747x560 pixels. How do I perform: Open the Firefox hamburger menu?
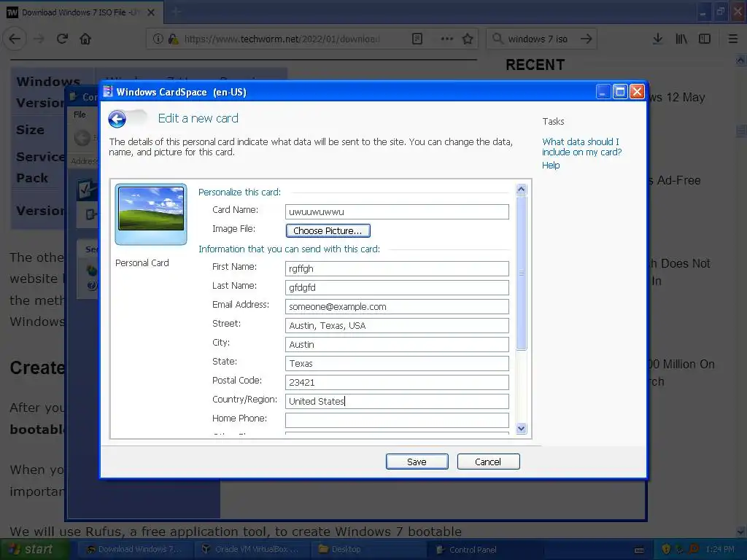pyautogui.click(x=733, y=39)
